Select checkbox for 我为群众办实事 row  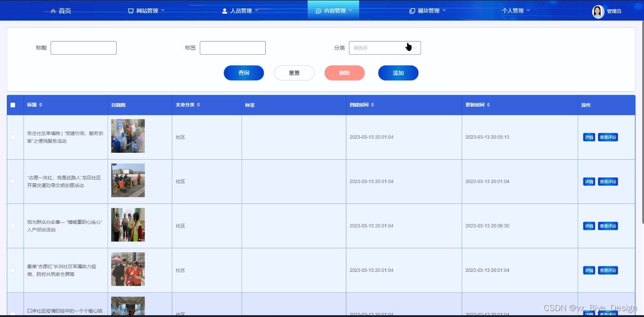[13, 226]
